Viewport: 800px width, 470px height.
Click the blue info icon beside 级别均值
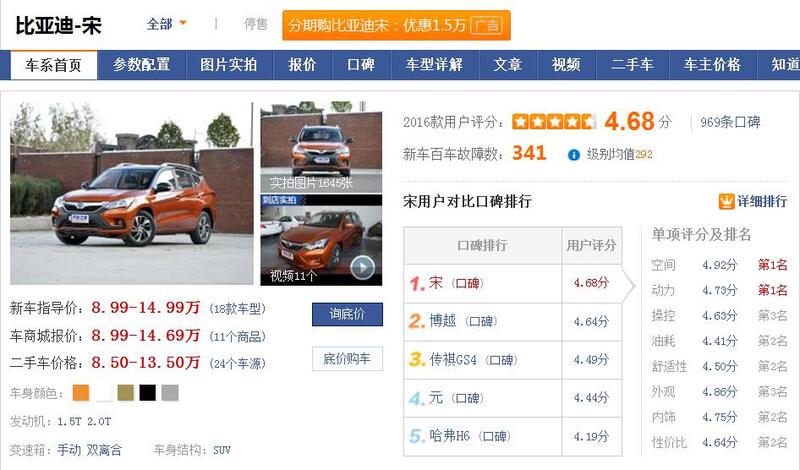click(573, 155)
